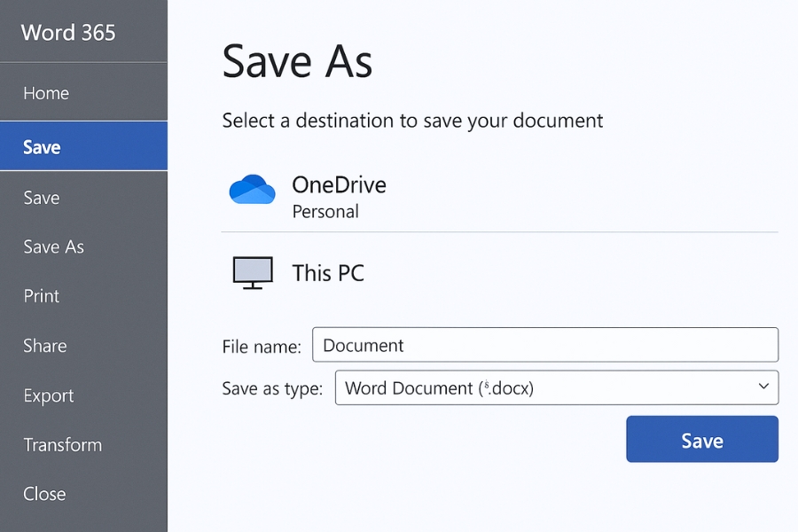Click the This PC monitor icon
Image resolution: width=798 pixels, height=532 pixels.
pos(253,272)
